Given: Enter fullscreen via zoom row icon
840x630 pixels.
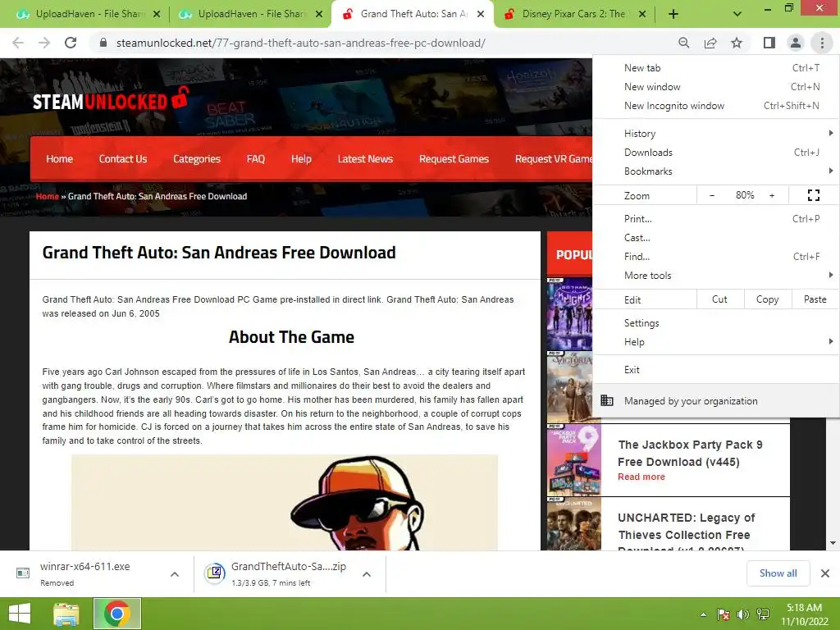Looking at the screenshot, I should point(813,195).
